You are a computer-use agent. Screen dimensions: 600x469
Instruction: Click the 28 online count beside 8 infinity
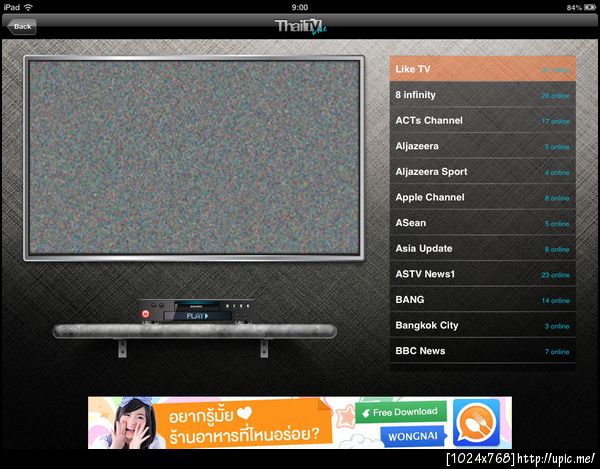tap(555, 96)
